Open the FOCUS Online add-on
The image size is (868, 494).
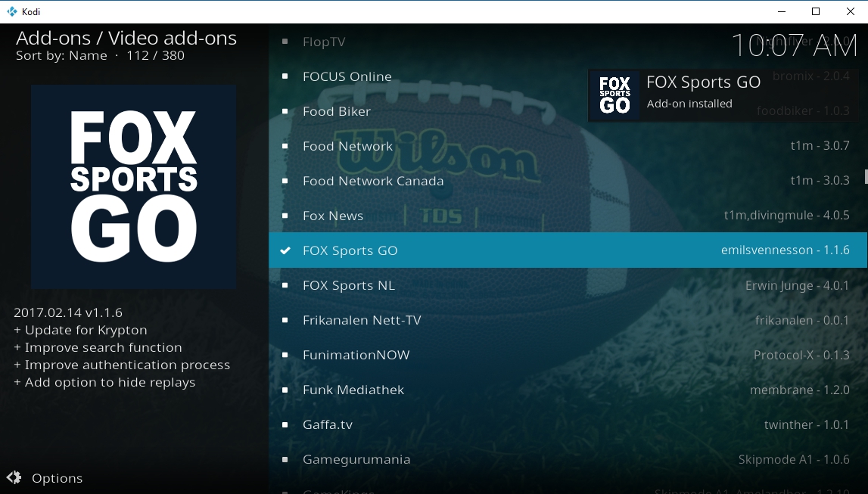pyautogui.click(x=568, y=76)
